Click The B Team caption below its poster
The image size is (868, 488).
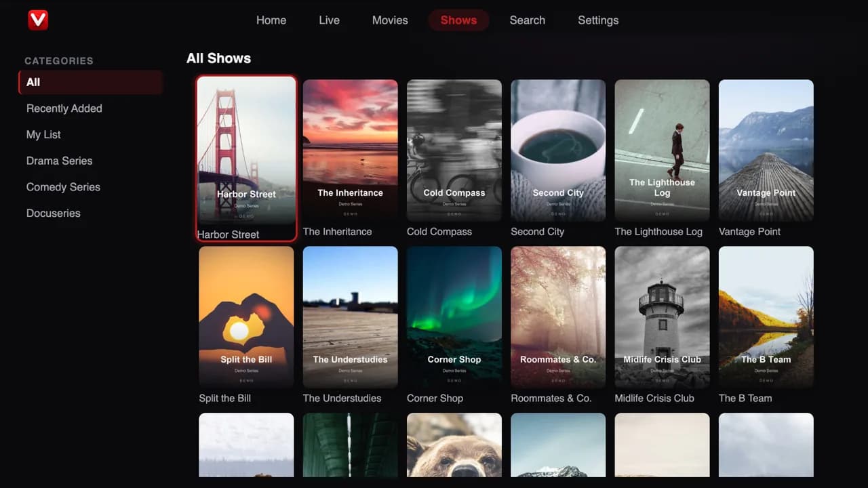(x=745, y=399)
